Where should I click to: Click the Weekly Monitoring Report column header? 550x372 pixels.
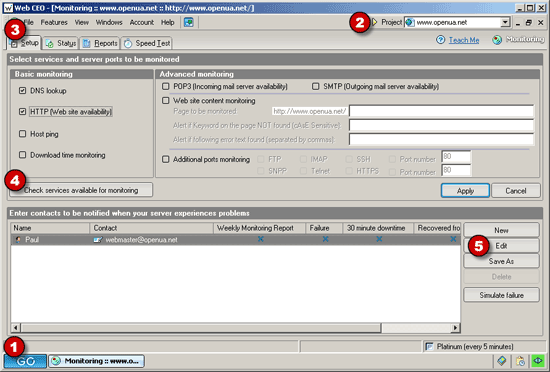point(260,228)
